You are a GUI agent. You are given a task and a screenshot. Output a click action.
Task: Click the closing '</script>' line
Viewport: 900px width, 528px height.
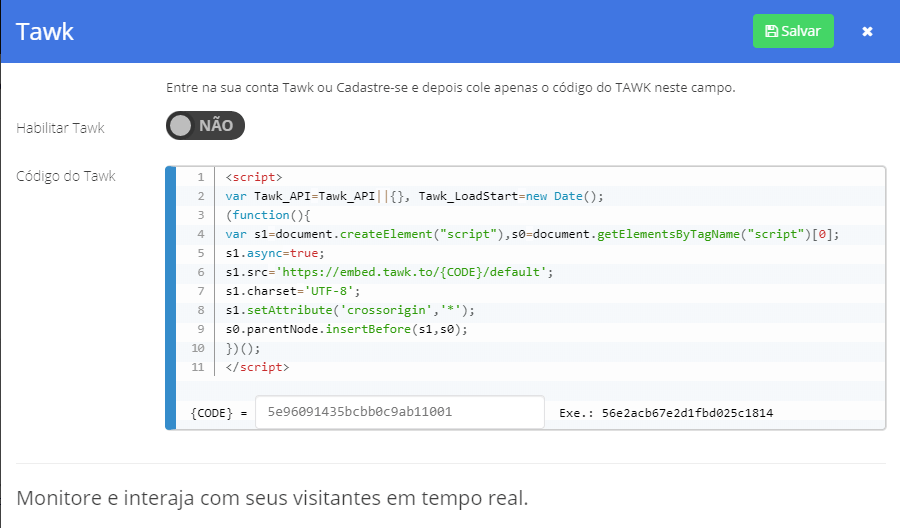coord(257,367)
